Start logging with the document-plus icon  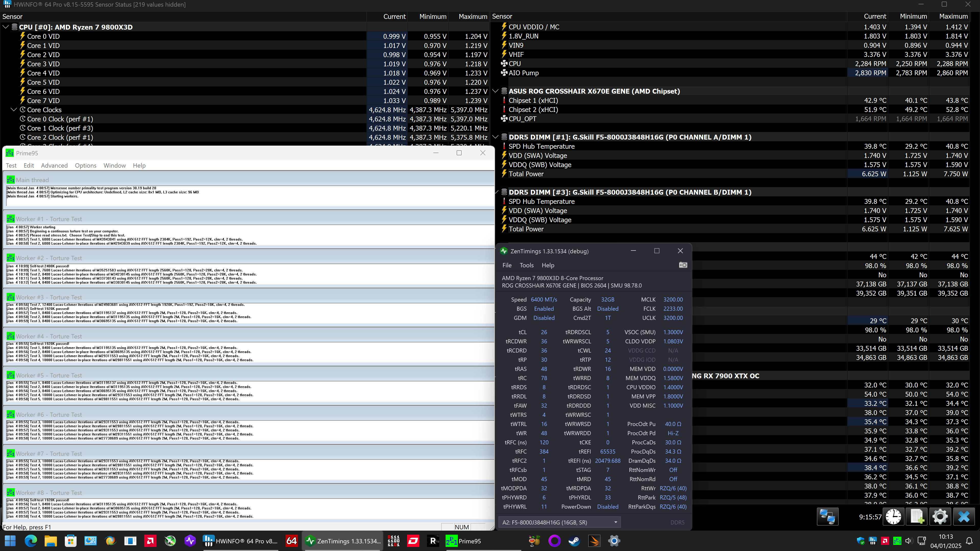[916, 517]
